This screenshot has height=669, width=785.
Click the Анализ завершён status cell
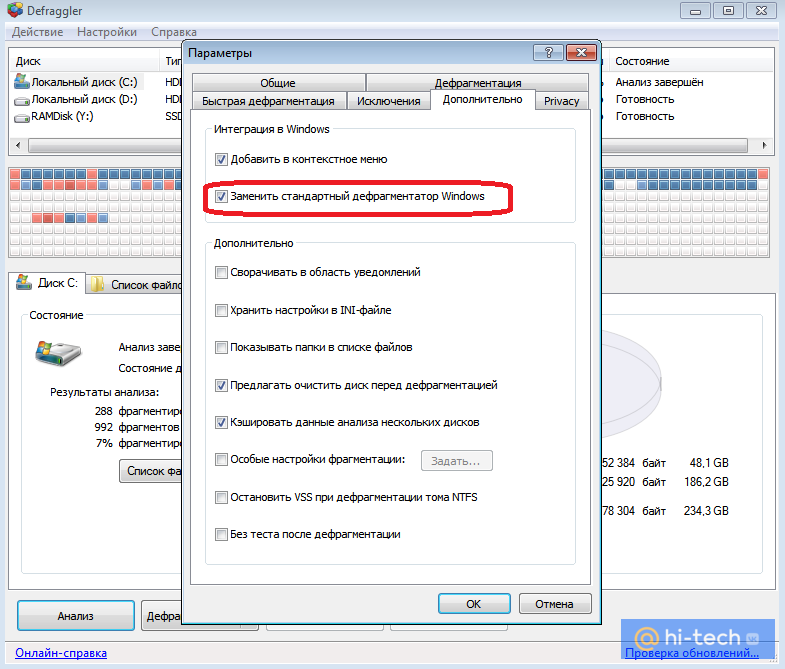tap(659, 82)
